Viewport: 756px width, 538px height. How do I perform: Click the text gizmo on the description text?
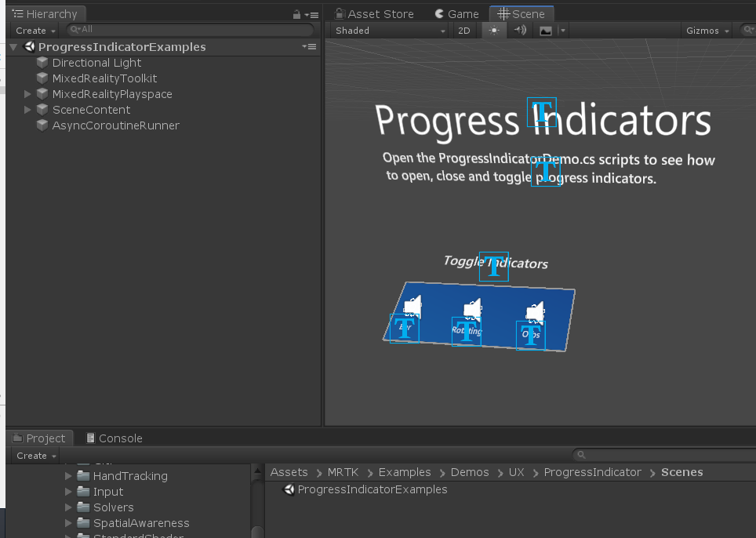[x=546, y=172]
